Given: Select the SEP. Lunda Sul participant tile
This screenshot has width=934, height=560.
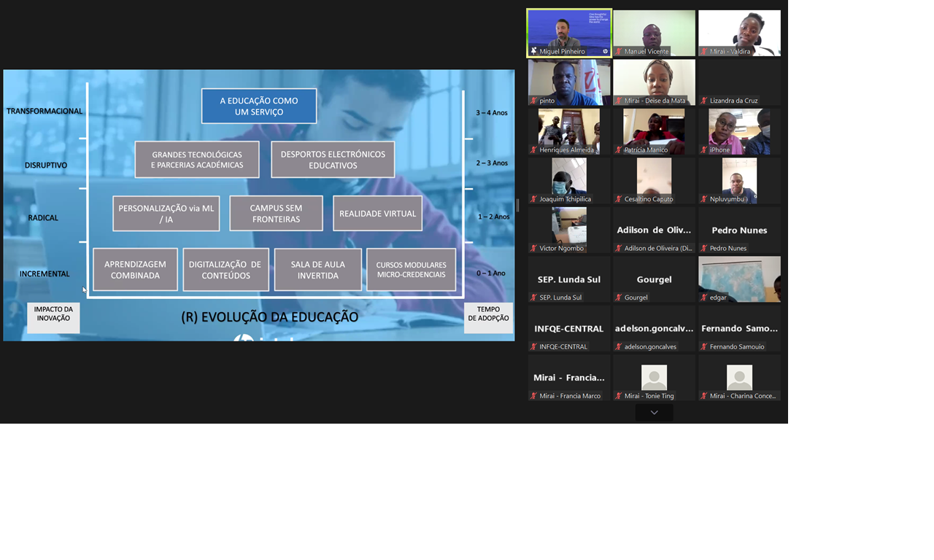Looking at the screenshot, I should coord(569,279).
